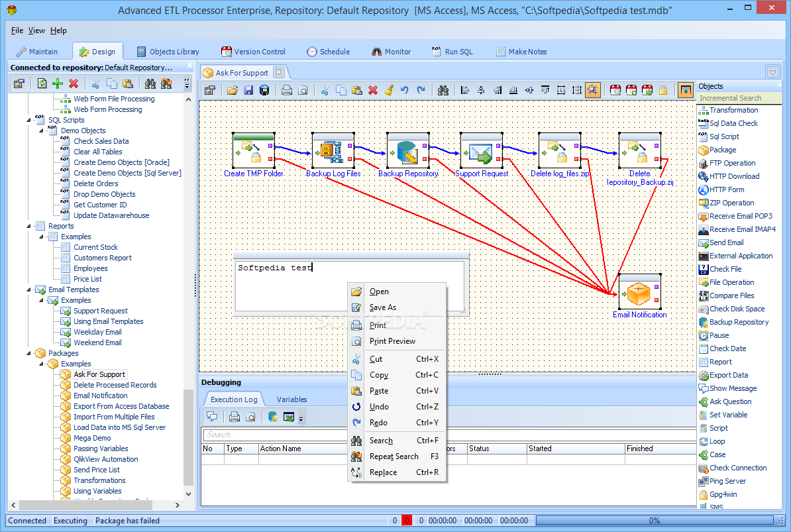Click the Save disk icon in package toolbar
The width and height of the screenshot is (791, 532).
click(248, 91)
